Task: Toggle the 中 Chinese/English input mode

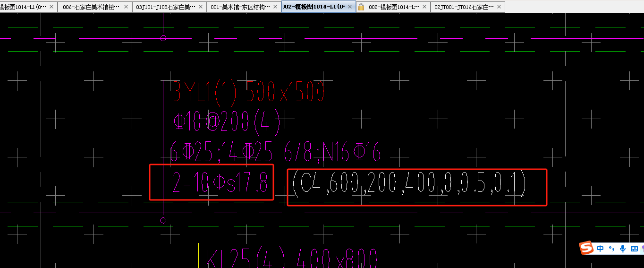Action: [600, 248]
